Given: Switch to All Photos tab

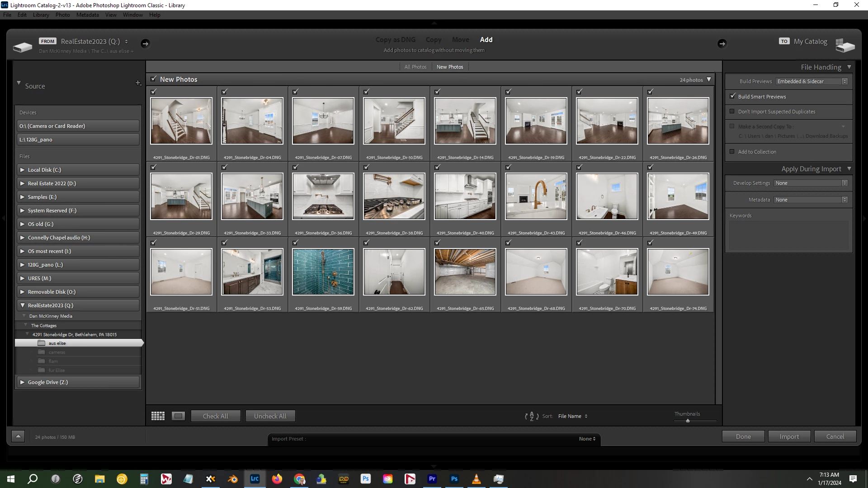Looking at the screenshot, I should point(415,67).
